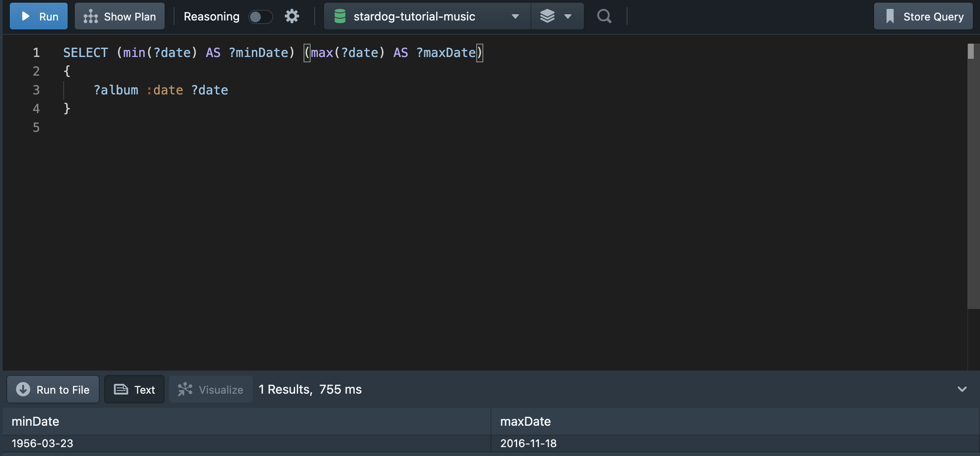Select the 1956-03-23 result cell
This screenshot has height=456, width=980.
point(247,444)
